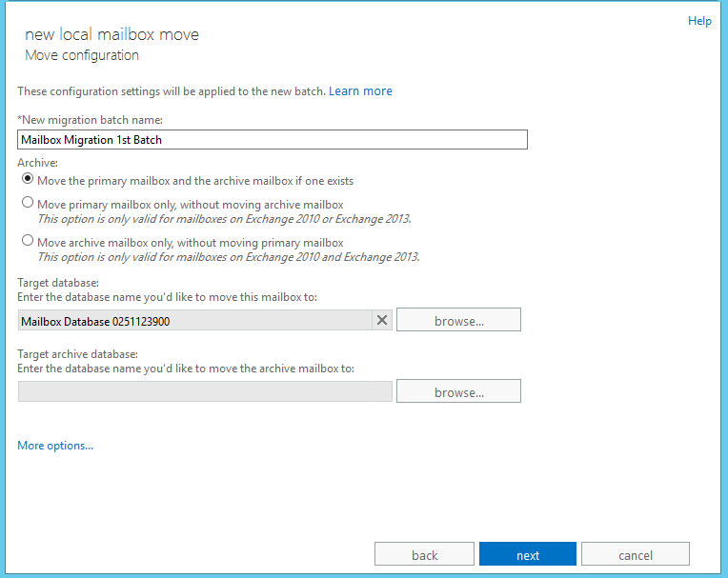Click the empty target archive database field
728x578 pixels.
205,392
